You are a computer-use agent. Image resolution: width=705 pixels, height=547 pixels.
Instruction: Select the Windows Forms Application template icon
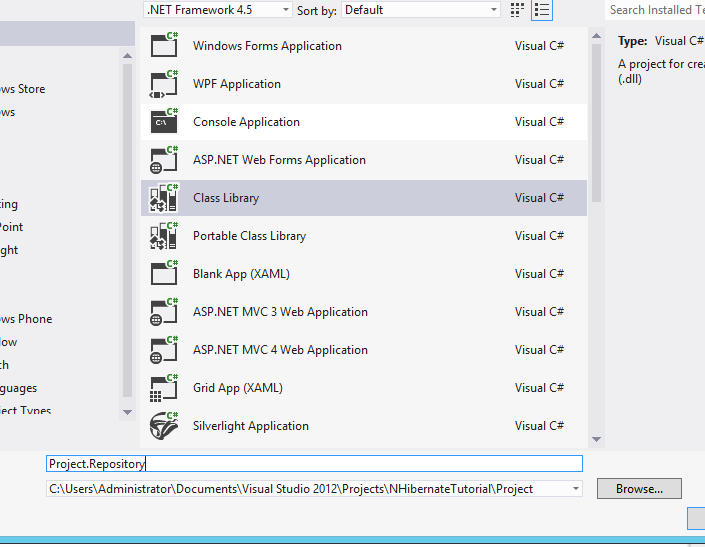(164, 45)
